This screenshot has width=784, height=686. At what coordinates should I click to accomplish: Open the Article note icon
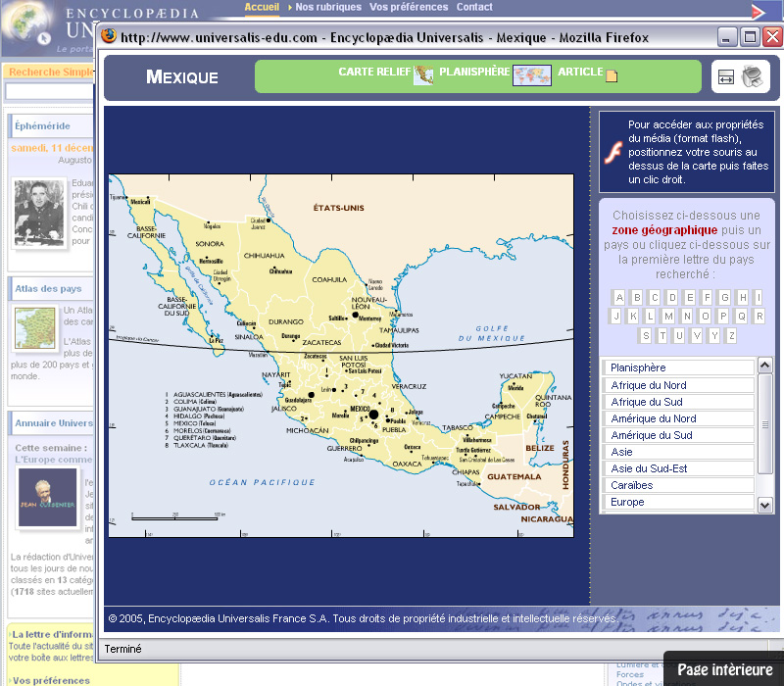[x=612, y=75]
